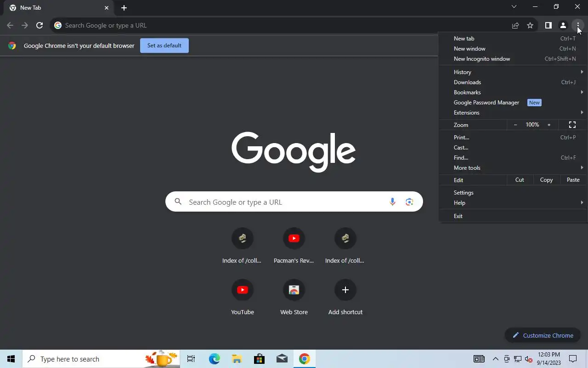Click Copy in the Edit row
Screen dimensions: 588x368
tap(546, 180)
